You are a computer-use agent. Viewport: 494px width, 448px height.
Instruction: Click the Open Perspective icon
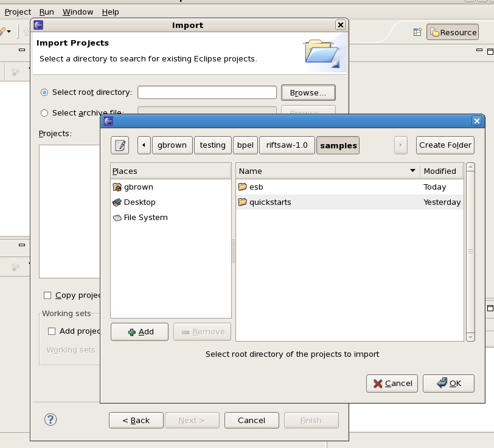click(x=417, y=33)
